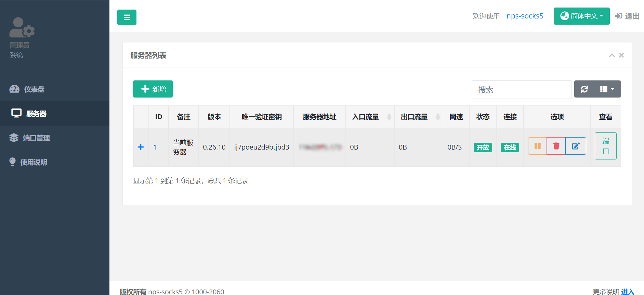The height and width of the screenshot is (295, 644).
Task: Delete the server with red trash icon
Action: pos(556,146)
